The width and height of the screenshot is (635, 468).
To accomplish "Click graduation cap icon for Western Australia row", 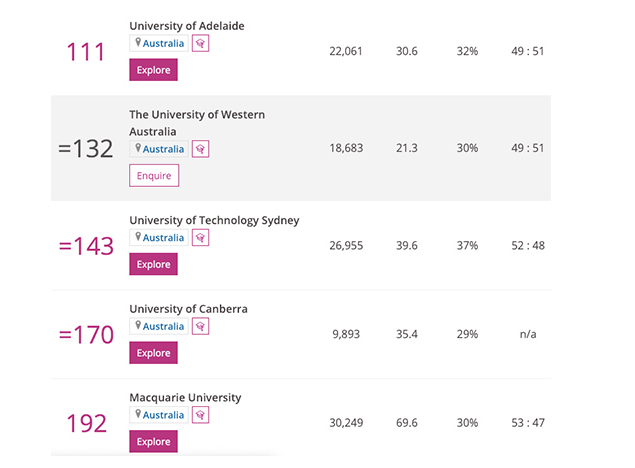I will (x=201, y=149).
